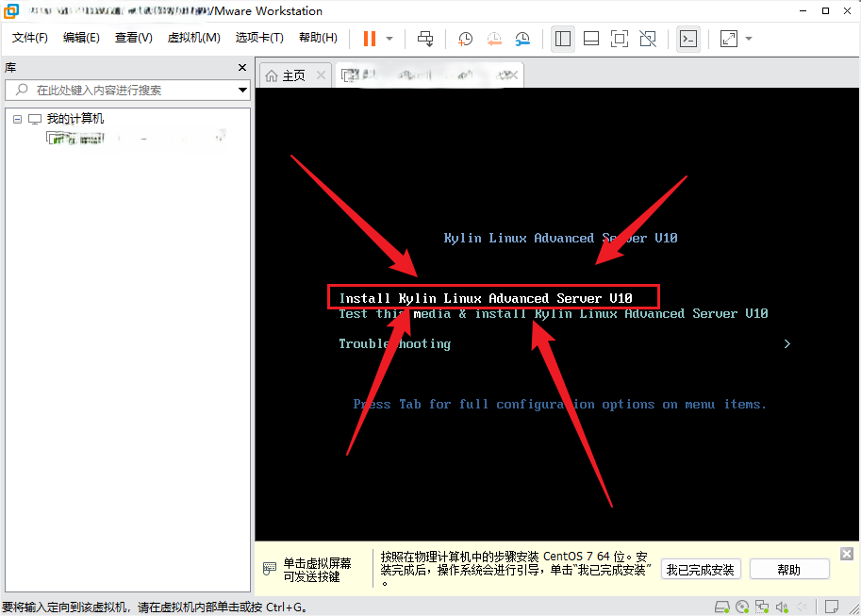This screenshot has height=616, width=861.
Task: Select the virtual machine entry under 我的计算机
Action: pyautogui.click(x=135, y=138)
